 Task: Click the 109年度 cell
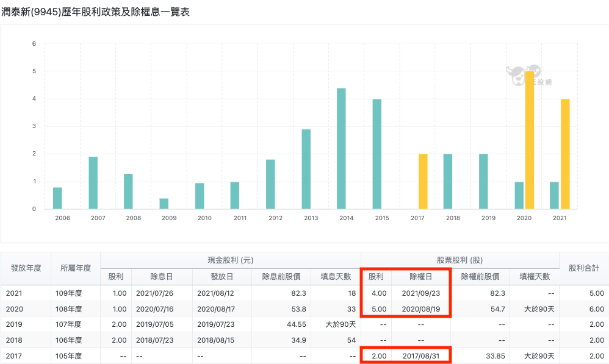click(x=75, y=293)
